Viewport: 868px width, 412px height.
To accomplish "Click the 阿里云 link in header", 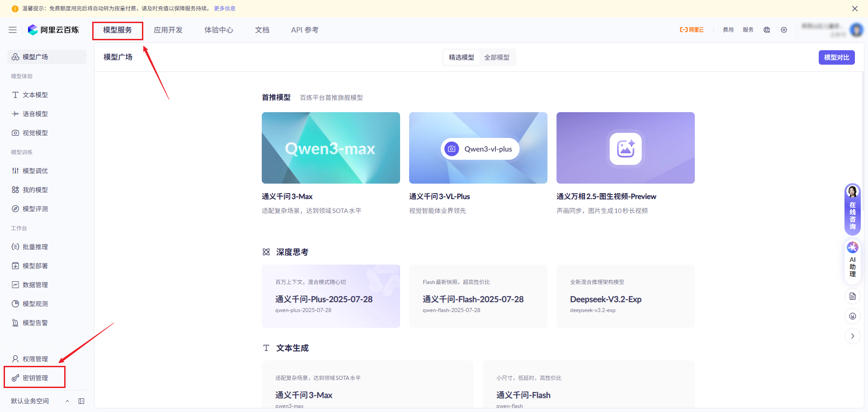I will click(x=692, y=30).
